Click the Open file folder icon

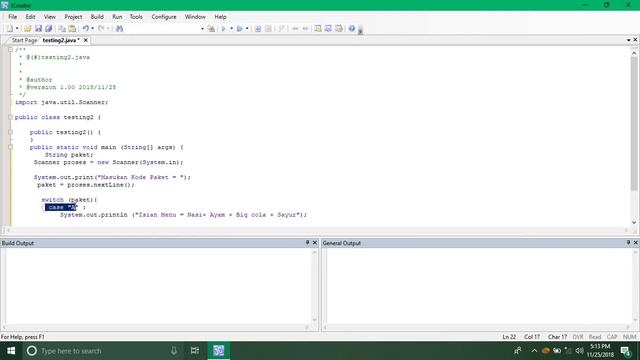tap(27, 29)
